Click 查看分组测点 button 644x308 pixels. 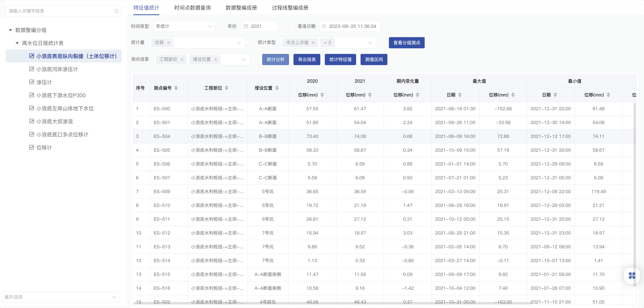(406, 43)
